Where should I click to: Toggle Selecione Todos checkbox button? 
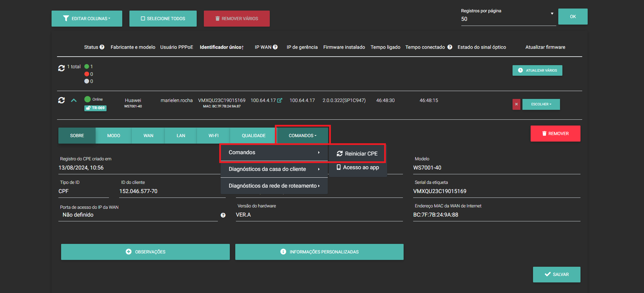[163, 18]
